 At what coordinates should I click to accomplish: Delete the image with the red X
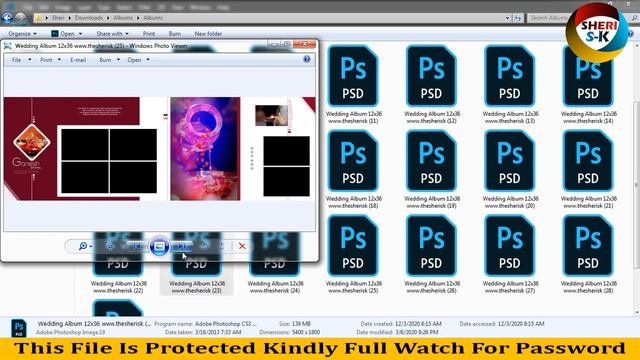pos(242,246)
